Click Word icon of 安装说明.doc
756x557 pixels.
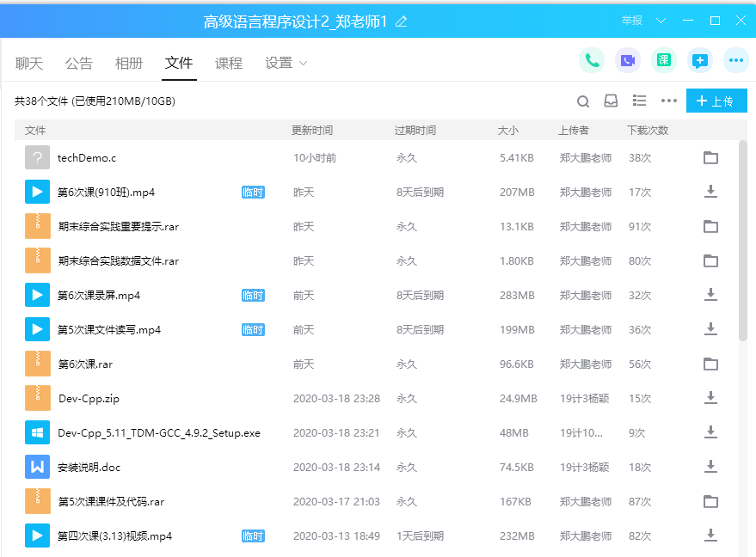(x=37, y=467)
